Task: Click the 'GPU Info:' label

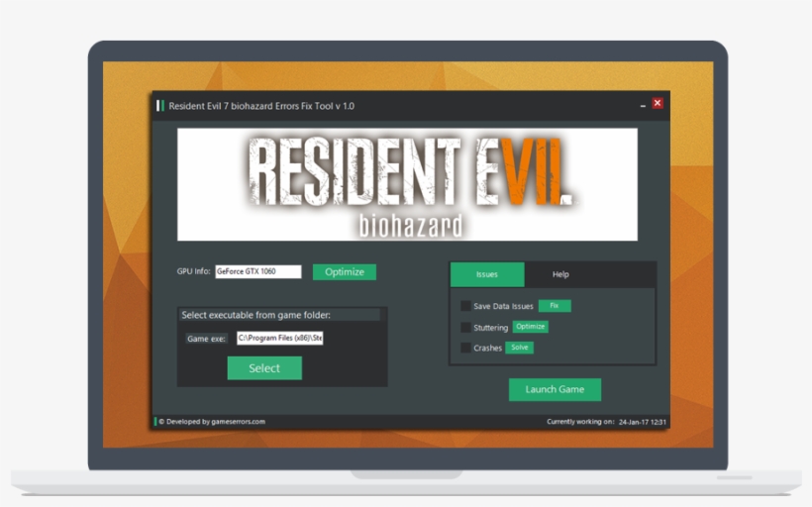Action: click(x=193, y=271)
